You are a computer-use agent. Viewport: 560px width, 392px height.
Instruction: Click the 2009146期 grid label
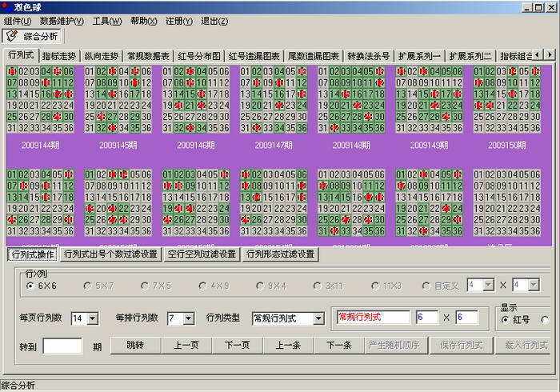pos(196,146)
